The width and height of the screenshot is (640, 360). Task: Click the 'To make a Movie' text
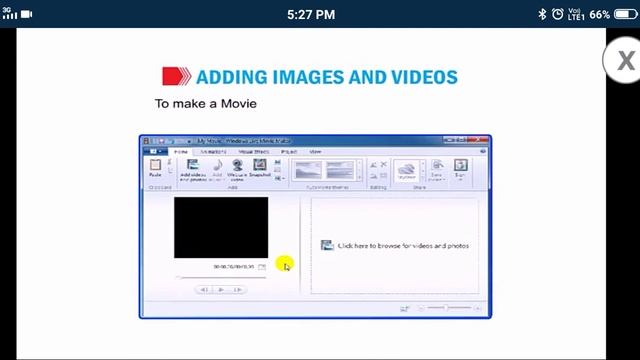pos(206,104)
